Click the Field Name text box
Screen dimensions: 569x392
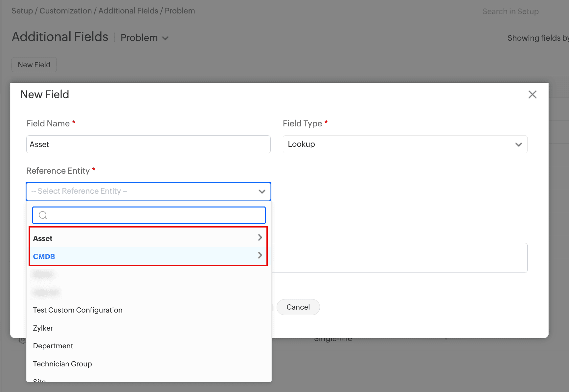148,144
